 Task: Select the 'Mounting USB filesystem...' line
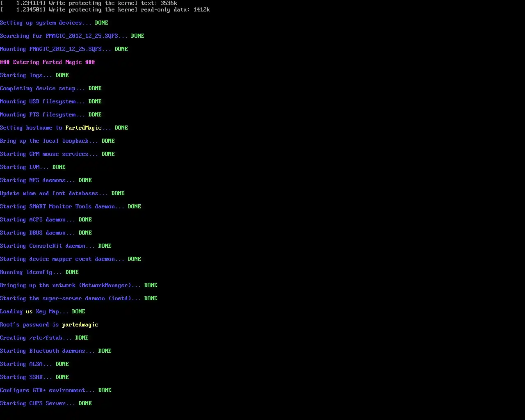(51, 101)
